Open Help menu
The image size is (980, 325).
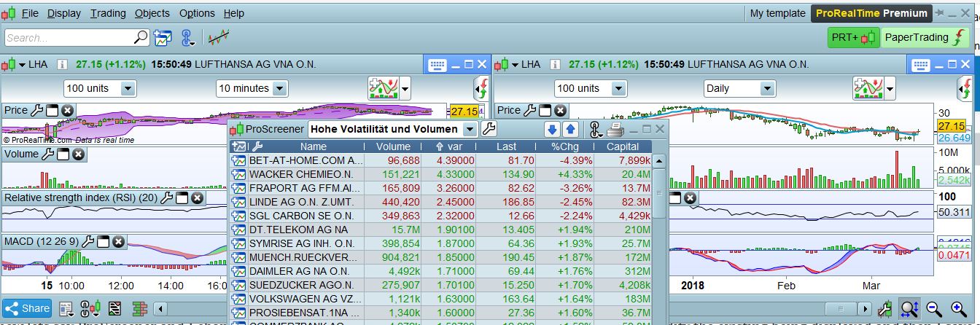click(234, 13)
